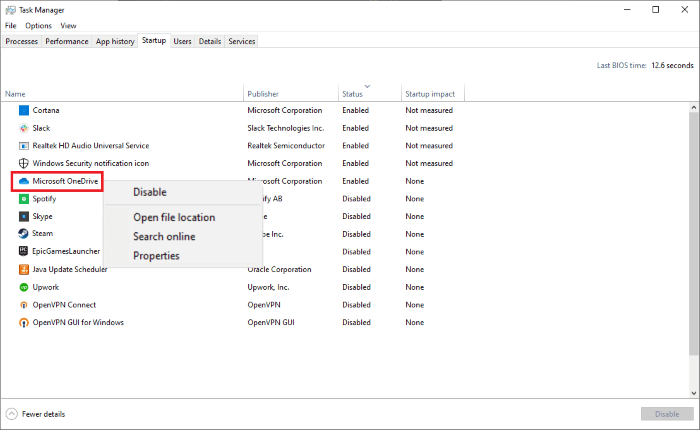Click Realtek Semiconductor publisher cell
Viewport: 700px width, 430px height.
[286, 146]
